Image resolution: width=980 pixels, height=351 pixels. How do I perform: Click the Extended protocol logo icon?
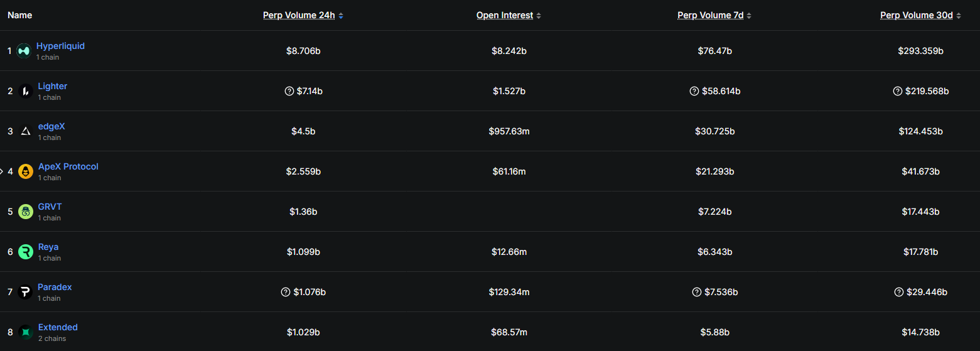tap(26, 332)
